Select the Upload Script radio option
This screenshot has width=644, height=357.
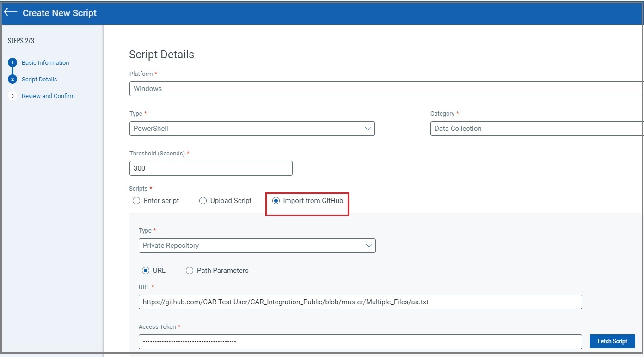(x=203, y=201)
